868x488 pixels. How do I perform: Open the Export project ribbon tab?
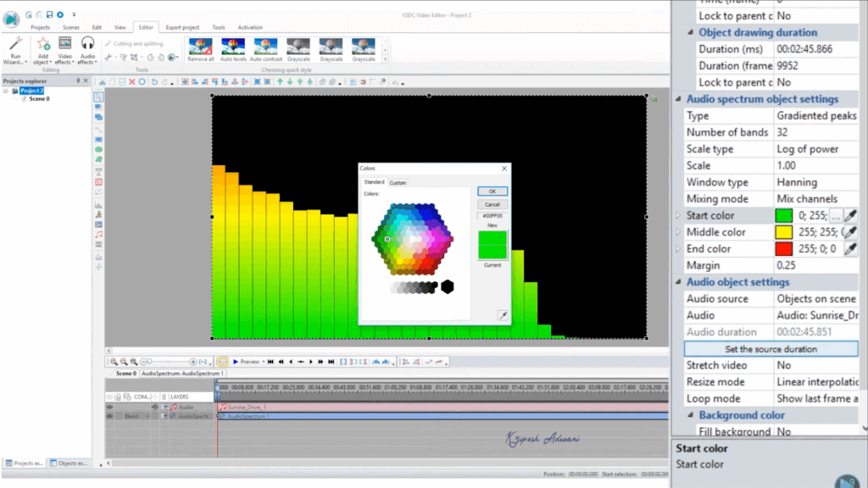183,27
